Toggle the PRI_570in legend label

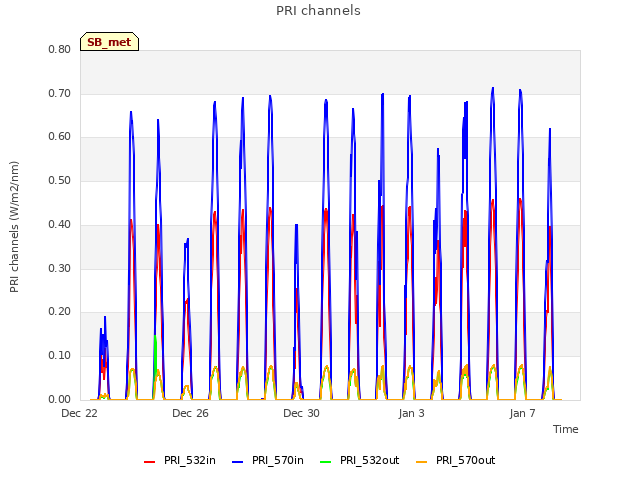tap(278, 460)
